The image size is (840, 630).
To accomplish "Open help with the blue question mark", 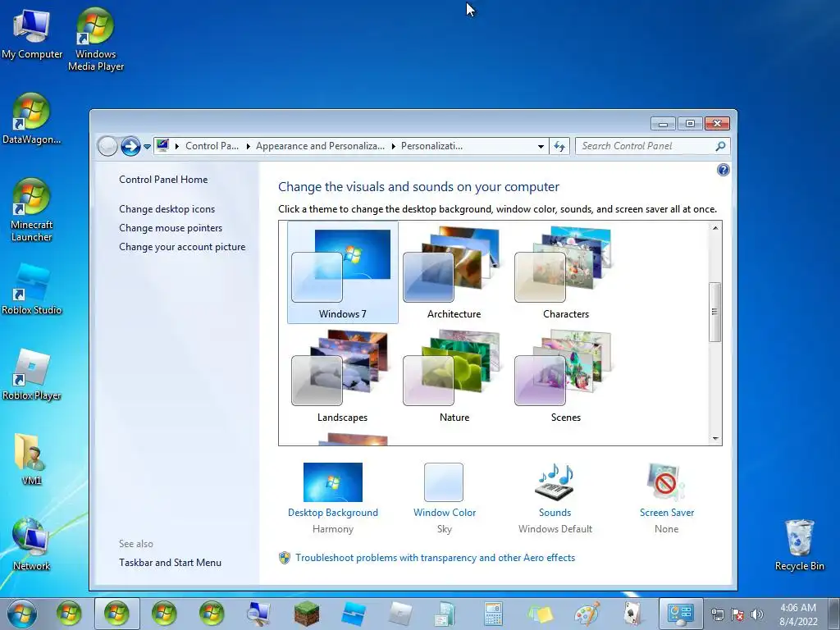I will point(724,171).
